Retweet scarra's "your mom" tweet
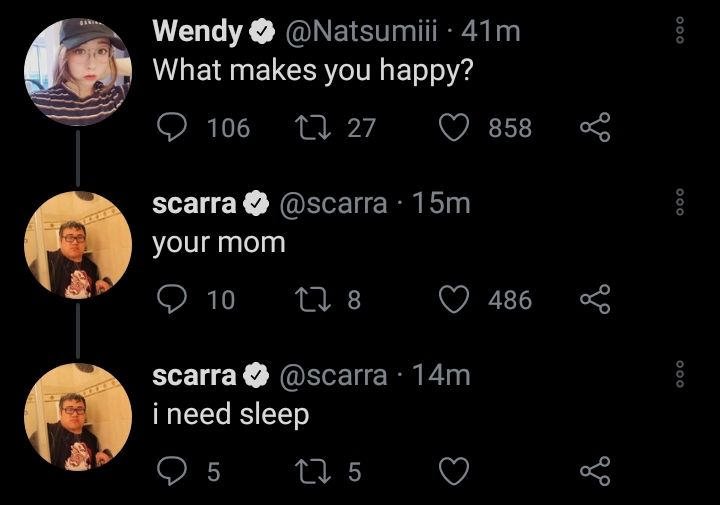The image size is (720, 505). click(309, 300)
